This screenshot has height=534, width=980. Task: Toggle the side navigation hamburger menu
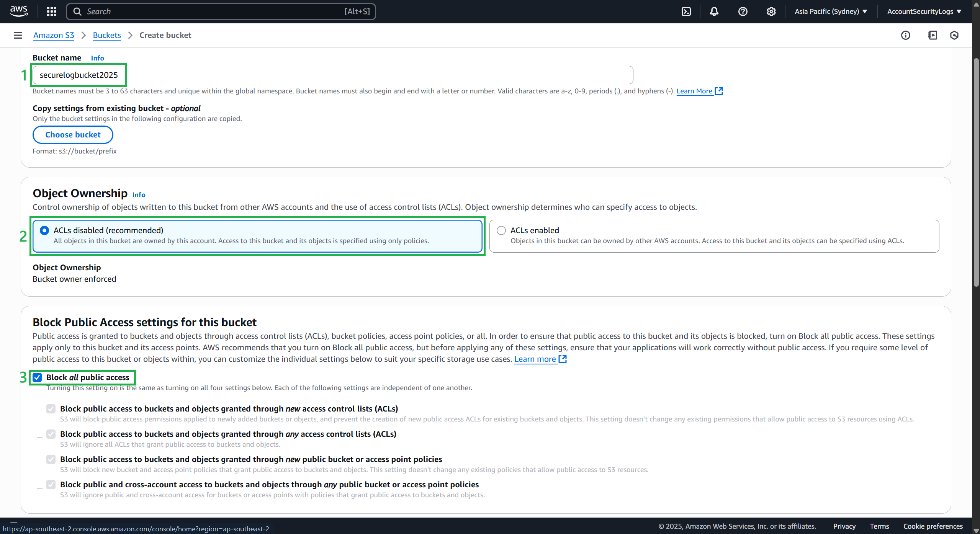pos(18,35)
